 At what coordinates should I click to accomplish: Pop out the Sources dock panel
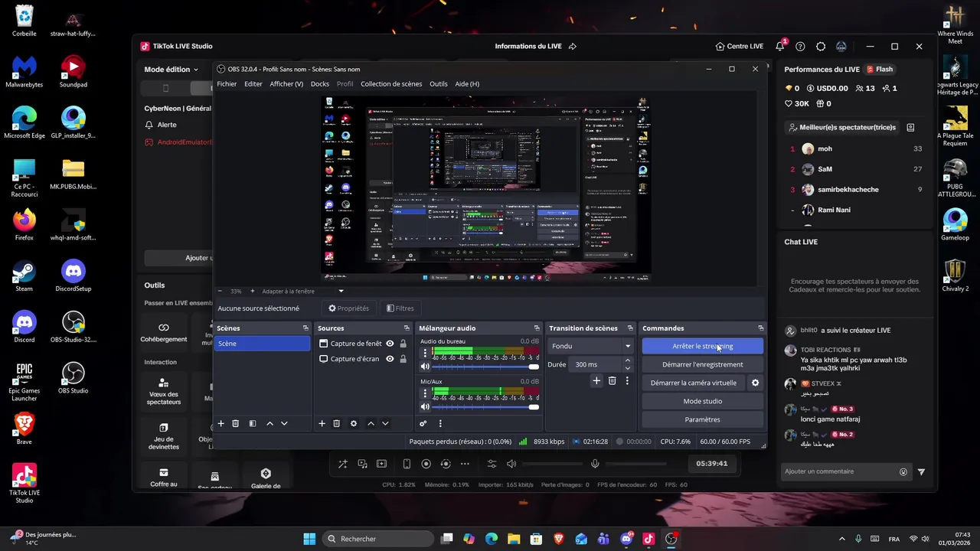pos(407,328)
